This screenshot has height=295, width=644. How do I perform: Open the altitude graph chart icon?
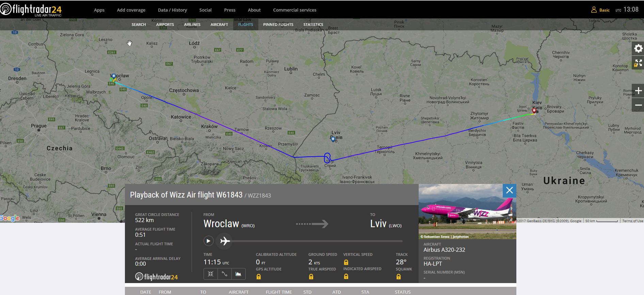[238, 274]
